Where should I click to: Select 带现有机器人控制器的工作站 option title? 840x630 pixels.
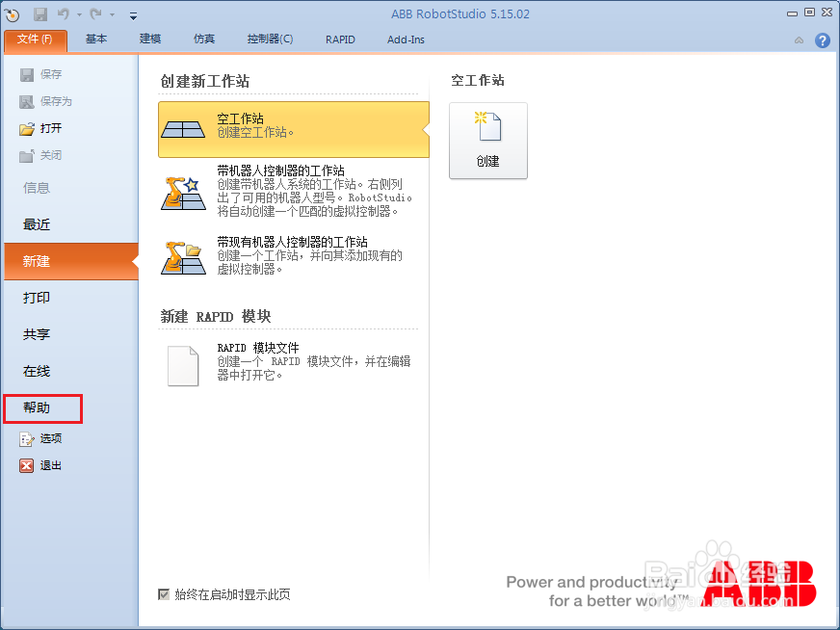tap(293, 242)
